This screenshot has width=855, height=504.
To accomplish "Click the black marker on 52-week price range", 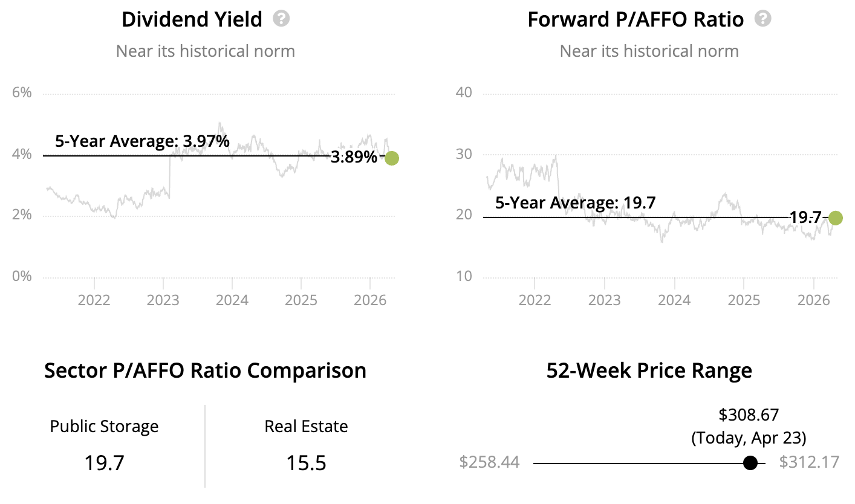I will (750, 463).
